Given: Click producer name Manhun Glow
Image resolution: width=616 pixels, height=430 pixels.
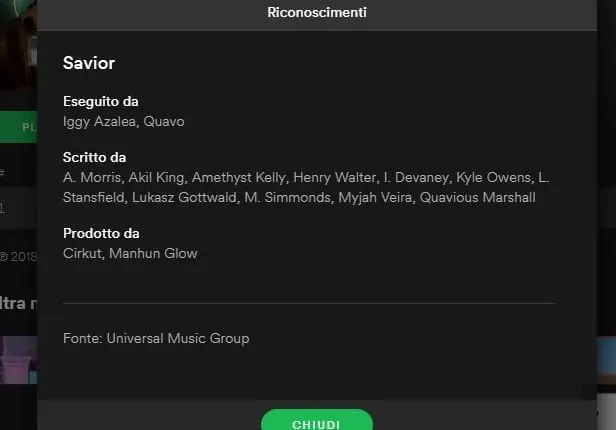Looking at the screenshot, I should pos(153,253).
